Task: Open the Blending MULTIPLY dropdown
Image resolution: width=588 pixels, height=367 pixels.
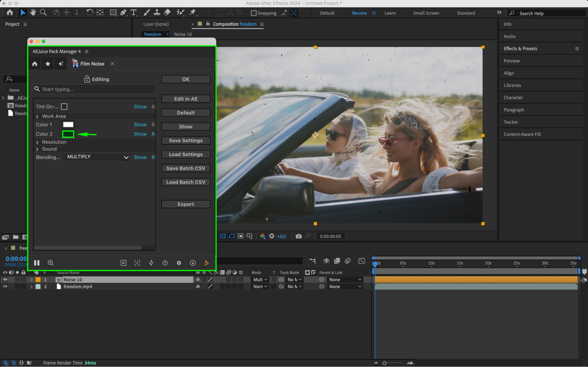Action: (96, 157)
